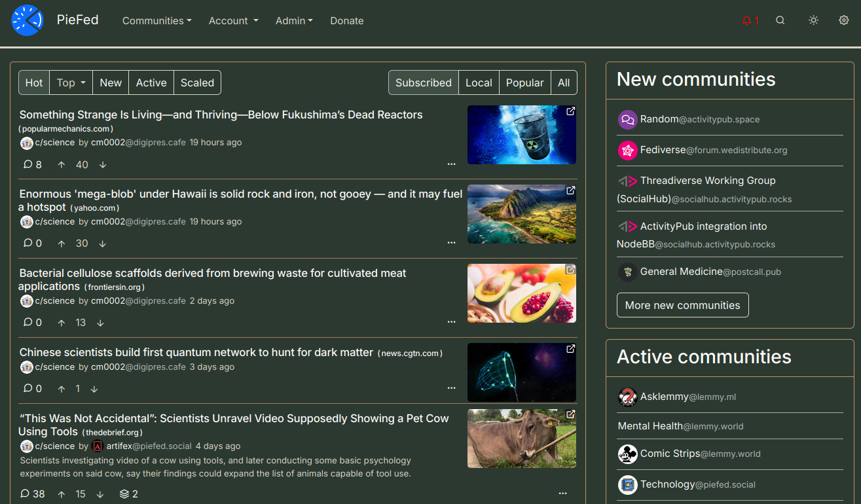
Task: Open the Account dropdown menu
Action: pos(233,21)
